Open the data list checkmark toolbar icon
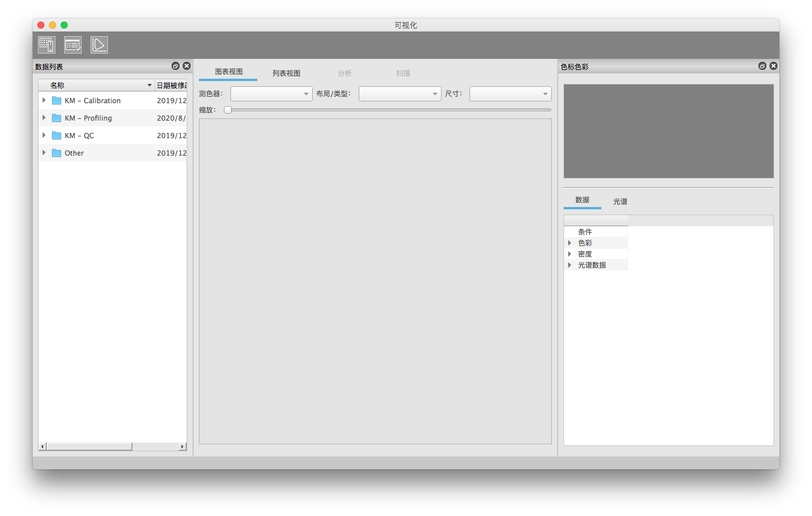 [73, 45]
